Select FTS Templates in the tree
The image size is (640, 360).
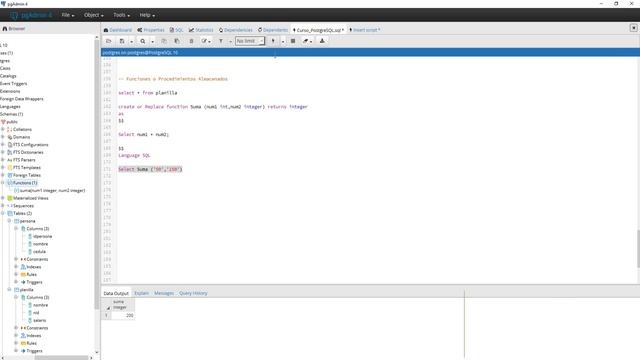coord(27,167)
